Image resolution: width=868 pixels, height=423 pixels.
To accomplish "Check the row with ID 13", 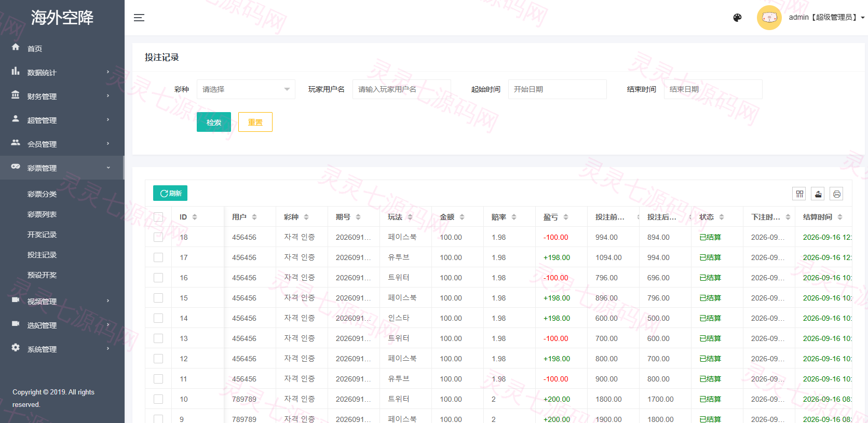I will (x=158, y=338).
